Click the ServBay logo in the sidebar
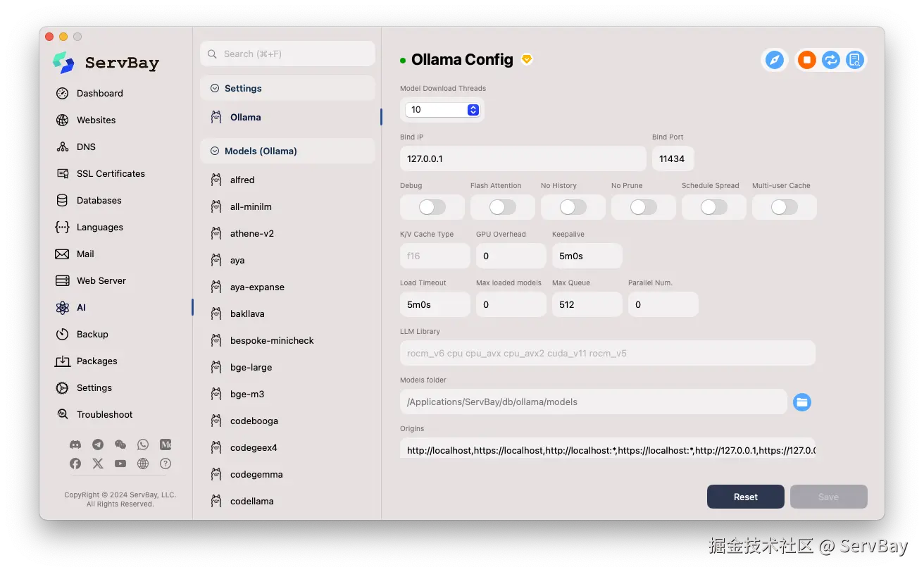 pos(106,63)
